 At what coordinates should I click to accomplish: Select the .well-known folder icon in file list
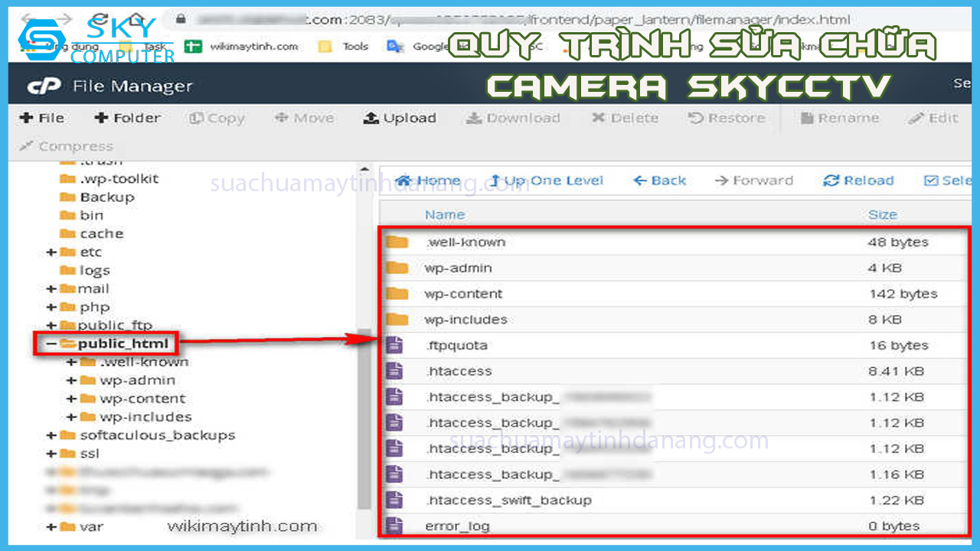coord(397,243)
